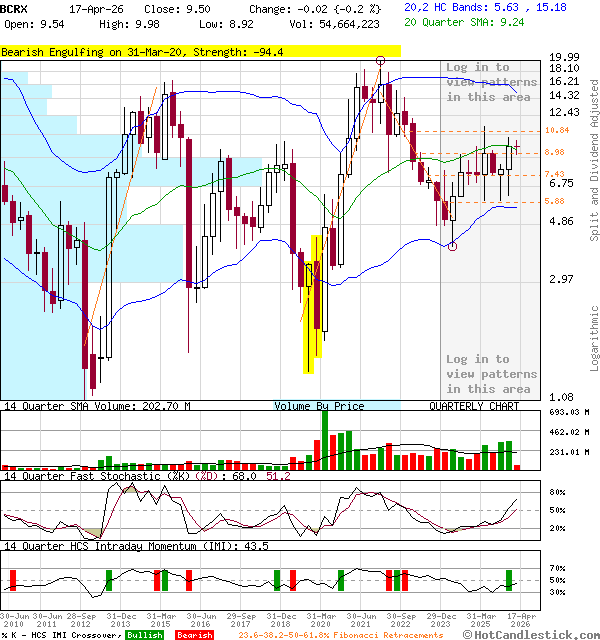The width and height of the screenshot is (600, 640).
Task: Click the 10.84 Fibonacci level label
Action: [x=557, y=131]
